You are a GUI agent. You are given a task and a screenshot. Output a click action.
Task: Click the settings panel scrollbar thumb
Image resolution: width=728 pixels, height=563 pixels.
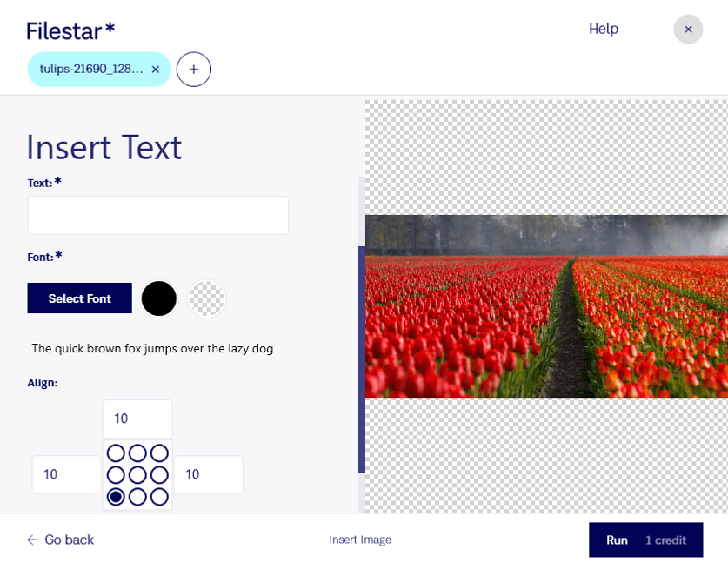point(362,359)
